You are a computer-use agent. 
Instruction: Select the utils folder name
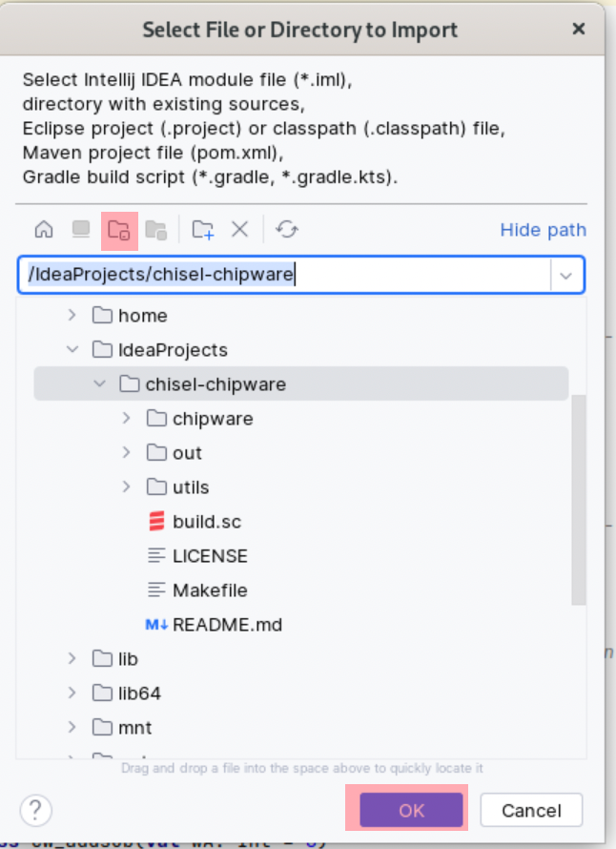(191, 487)
